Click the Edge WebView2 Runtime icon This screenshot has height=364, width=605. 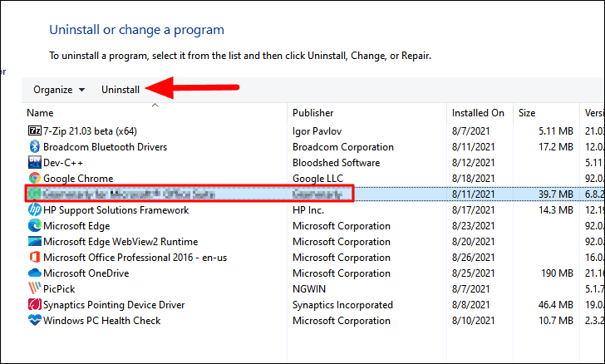35,242
